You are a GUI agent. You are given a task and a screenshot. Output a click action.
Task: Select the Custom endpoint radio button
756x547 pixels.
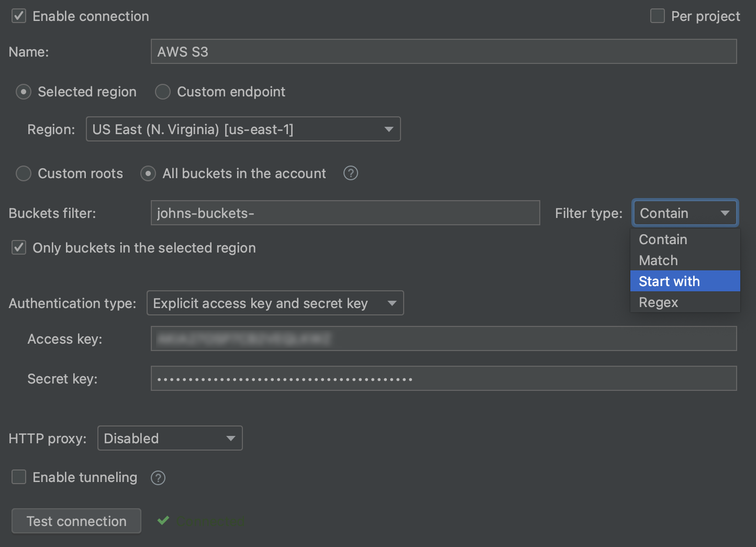click(162, 92)
